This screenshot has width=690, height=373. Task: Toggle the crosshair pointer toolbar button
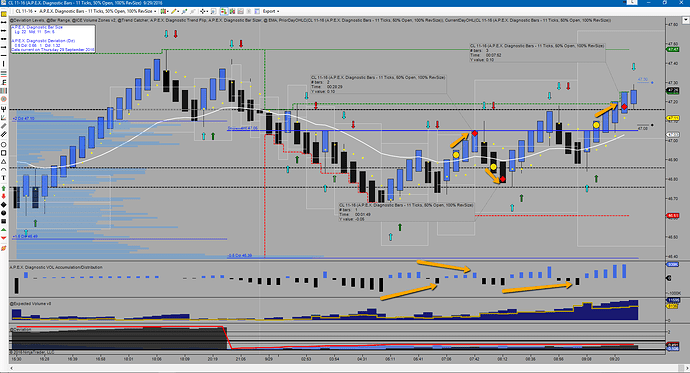pos(202,11)
